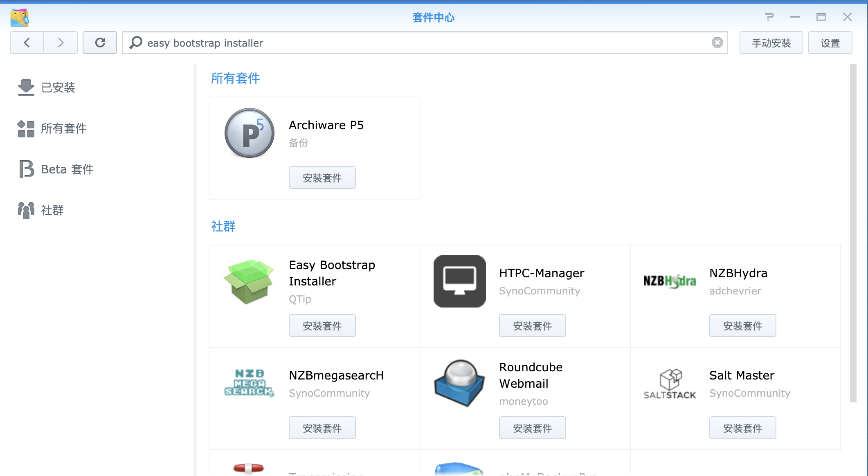Open the Salt Master title

[x=742, y=375]
